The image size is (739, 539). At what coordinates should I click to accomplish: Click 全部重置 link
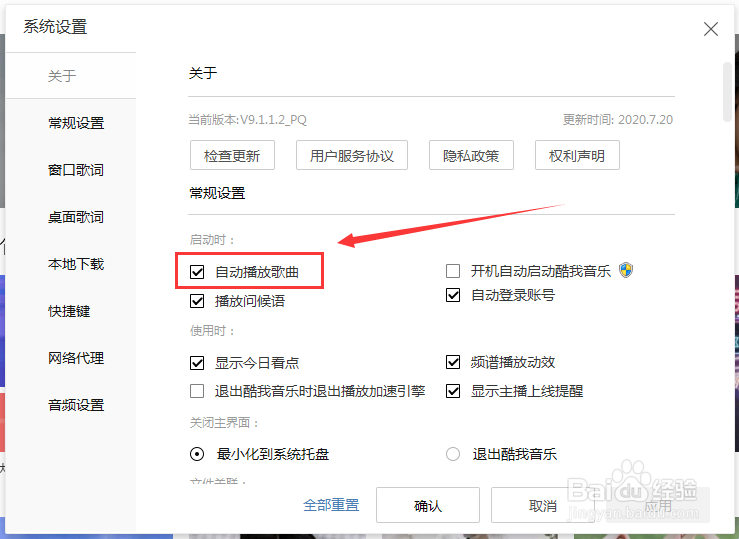331,505
